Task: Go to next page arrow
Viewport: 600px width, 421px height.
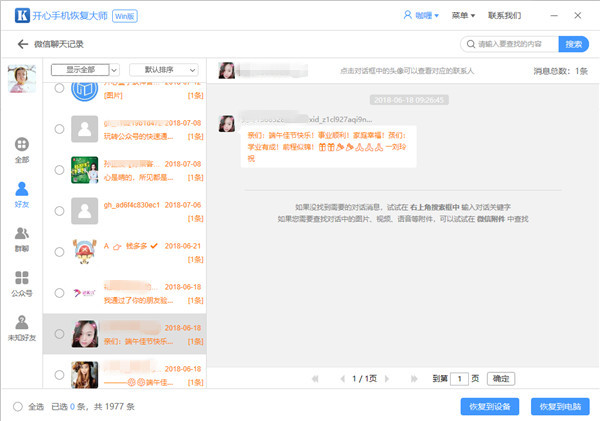Action: click(387, 379)
